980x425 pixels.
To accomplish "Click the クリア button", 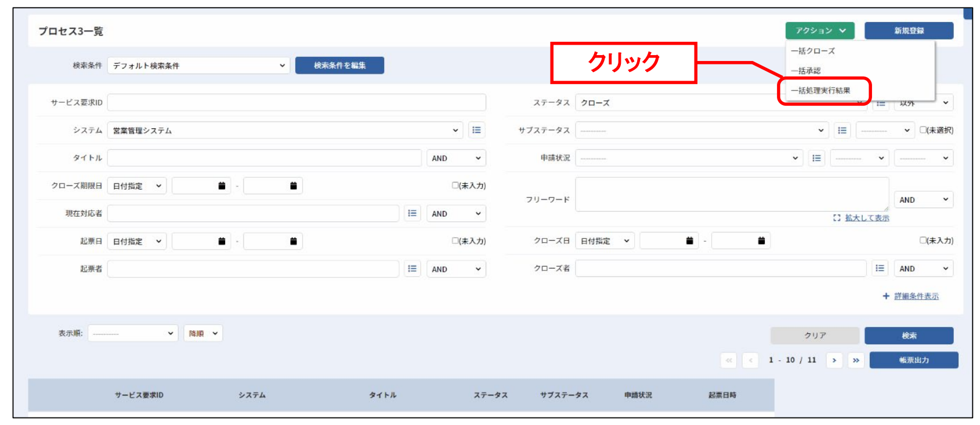I will [815, 336].
